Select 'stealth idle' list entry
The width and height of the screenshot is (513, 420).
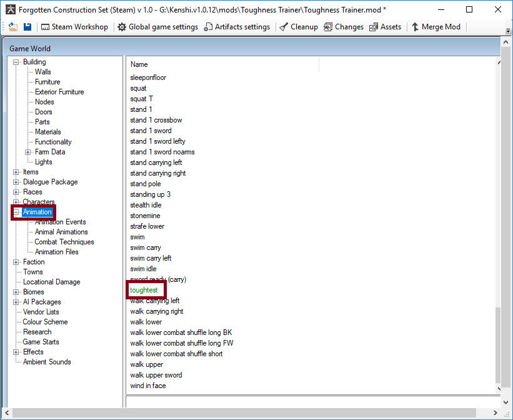tap(146, 205)
